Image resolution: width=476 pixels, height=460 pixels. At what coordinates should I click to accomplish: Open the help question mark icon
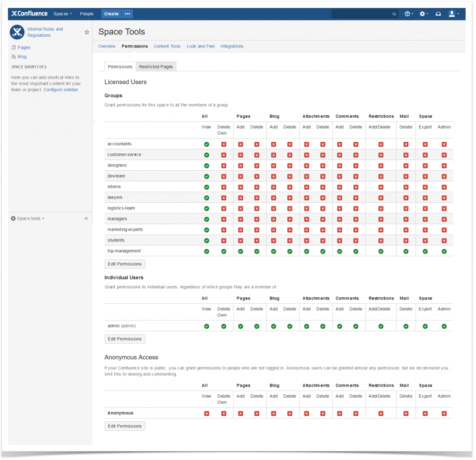coord(408,13)
